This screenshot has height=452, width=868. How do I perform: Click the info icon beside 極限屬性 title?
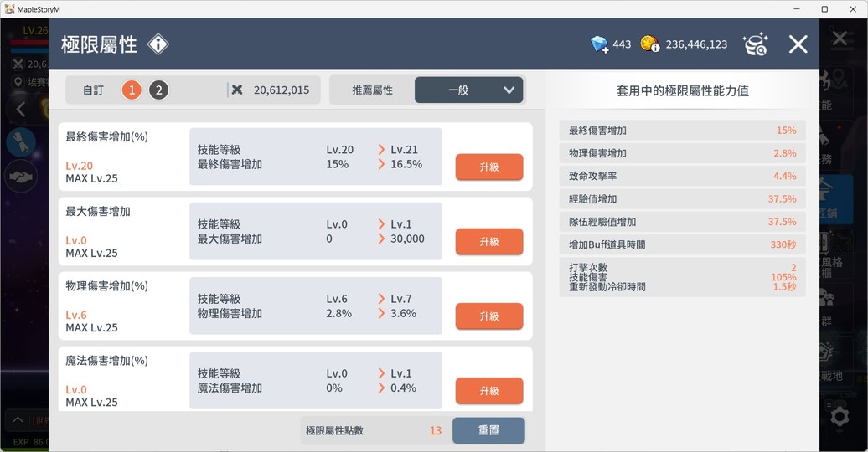pos(158,44)
